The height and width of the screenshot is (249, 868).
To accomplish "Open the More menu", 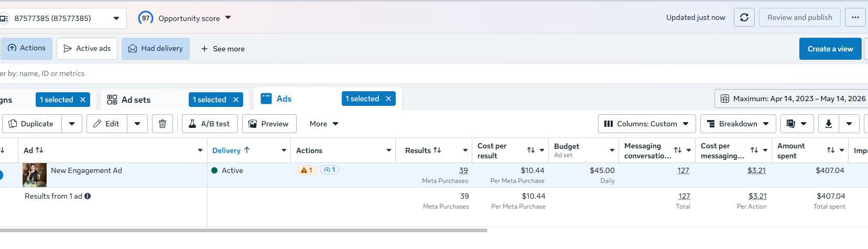I will point(324,124).
